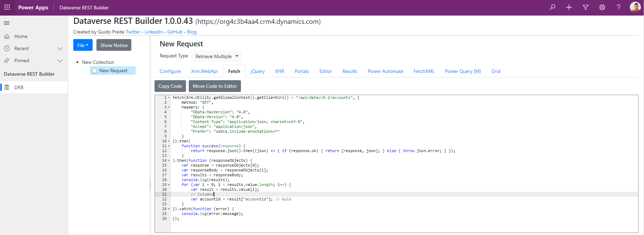Viewport: 644px width, 235px height.
Task: Click the Power Apps title
Action: 33,7
